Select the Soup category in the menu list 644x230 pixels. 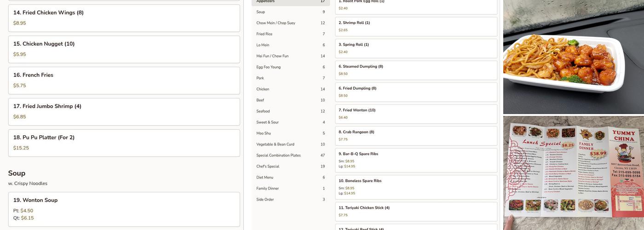290,12
